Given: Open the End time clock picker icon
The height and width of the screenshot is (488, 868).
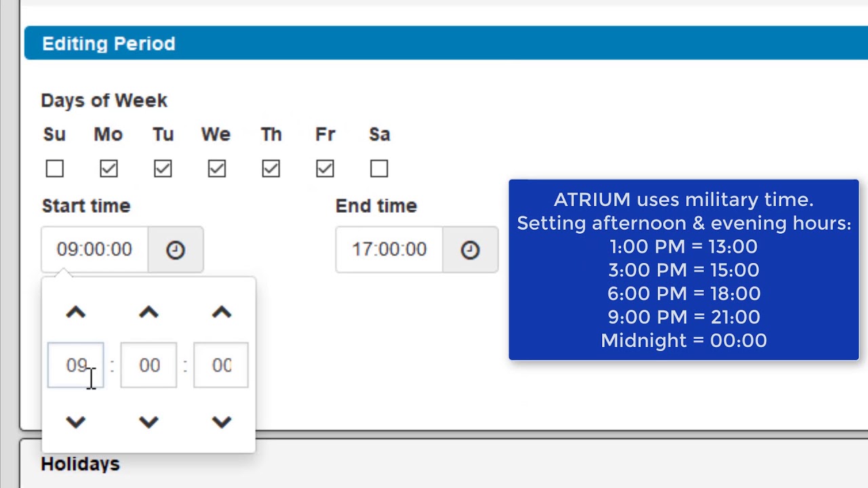Looking at the screenshot, I should tap(470, 250).
